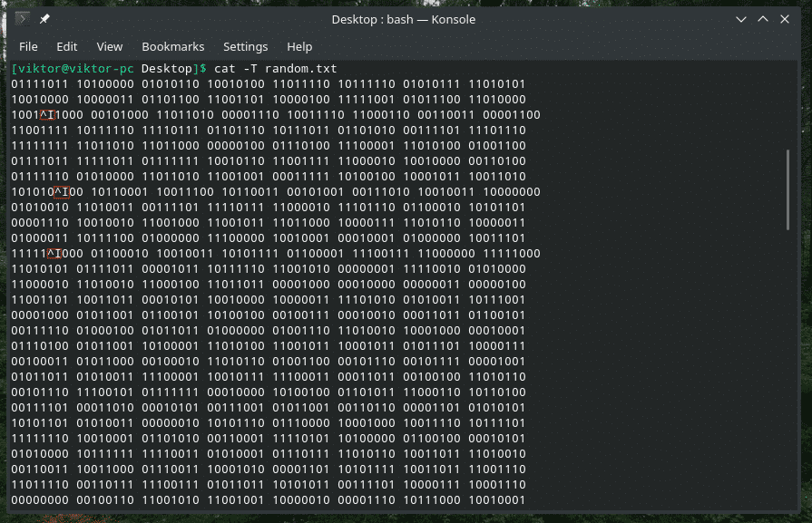812x523 pixels.
Task: Click the highlighted ^I marker in line starting 101010
Action: point(62,192)
